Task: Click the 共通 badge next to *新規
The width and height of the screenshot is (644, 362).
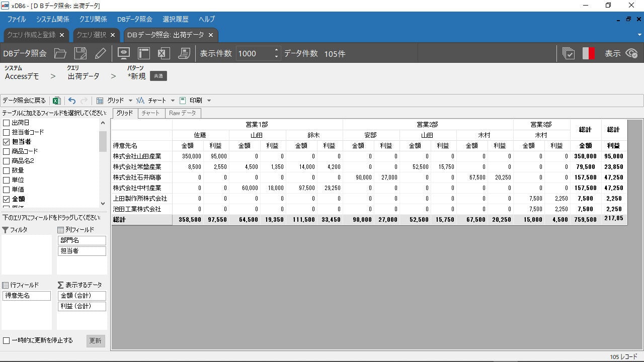Action: click(x=158, y=76)
